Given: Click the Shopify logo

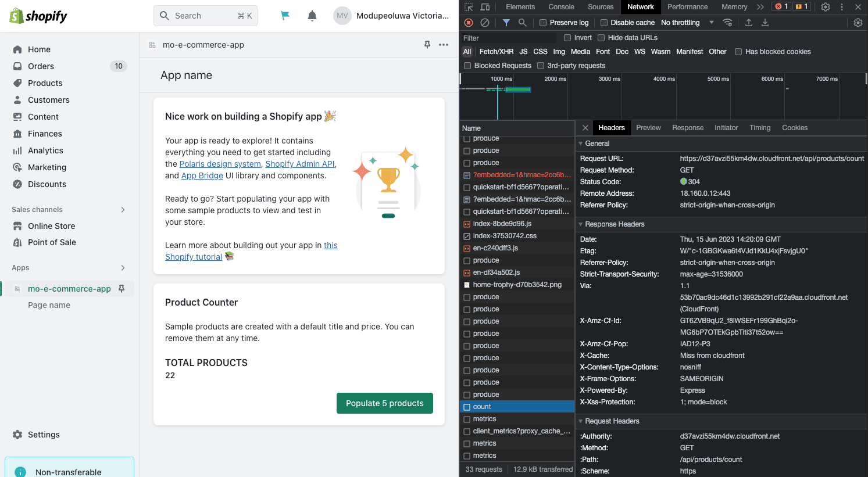Looking at the screenshot, I should click(x=38, y=16).
